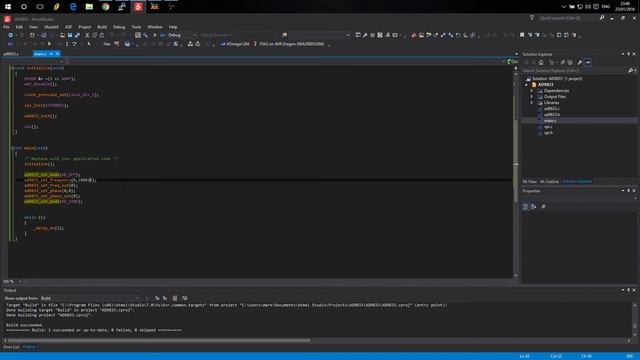The image size is (640, 360).
Task: Click the notifications filter flag icon
Action: pyautogui.click(x=532, y=18)
